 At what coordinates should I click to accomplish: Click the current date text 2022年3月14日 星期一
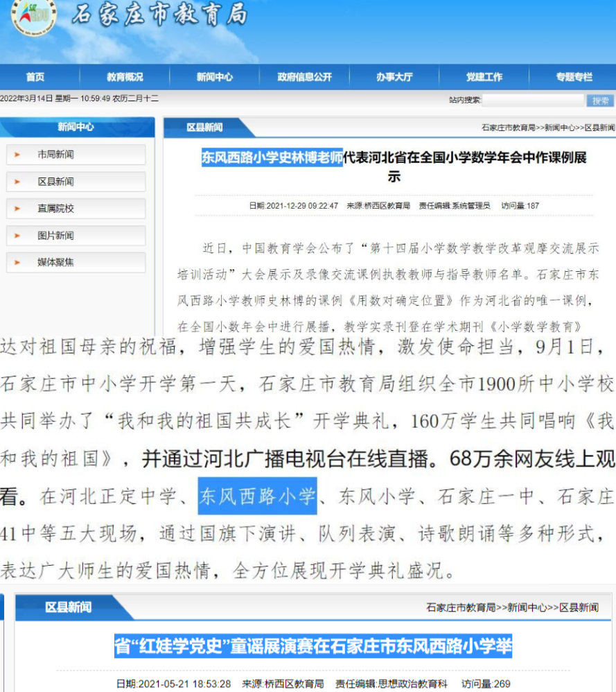click(39, 98)
